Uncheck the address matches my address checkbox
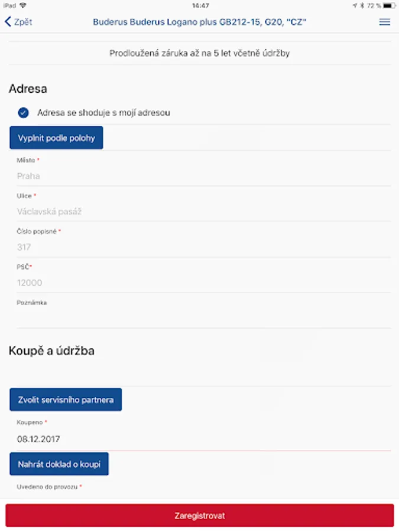The image size is (399, 532). (x=23, y=112)
